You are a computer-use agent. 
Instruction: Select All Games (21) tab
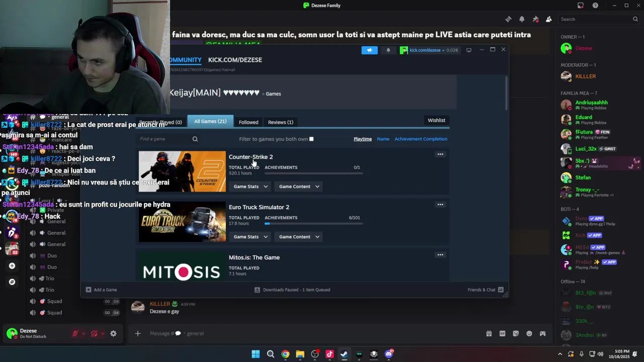pos(210,121)
